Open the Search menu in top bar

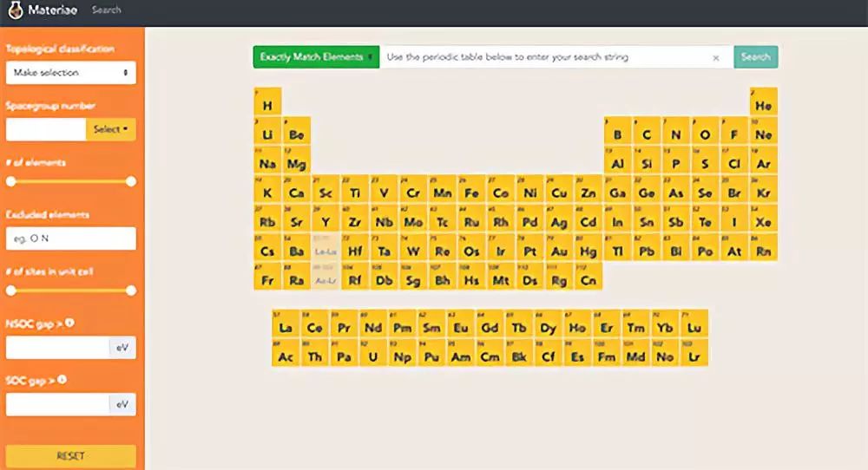coord(106,10)
